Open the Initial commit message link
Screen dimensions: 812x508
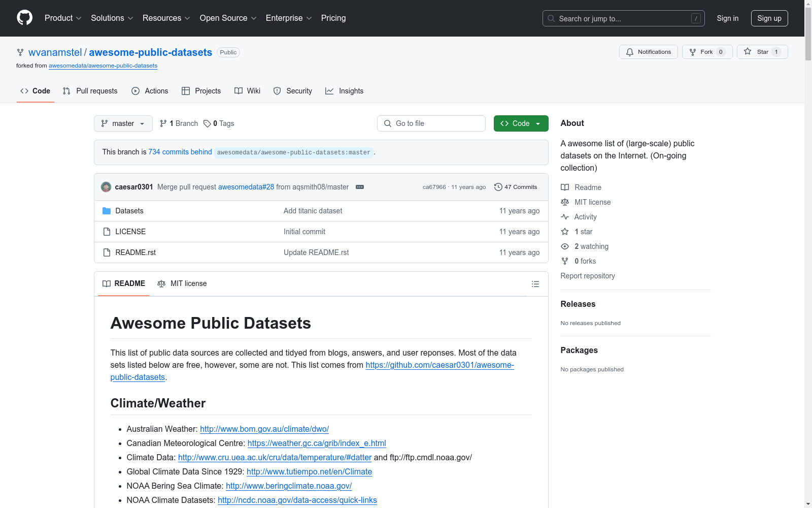pyautogui.click(x=304, y=232)
